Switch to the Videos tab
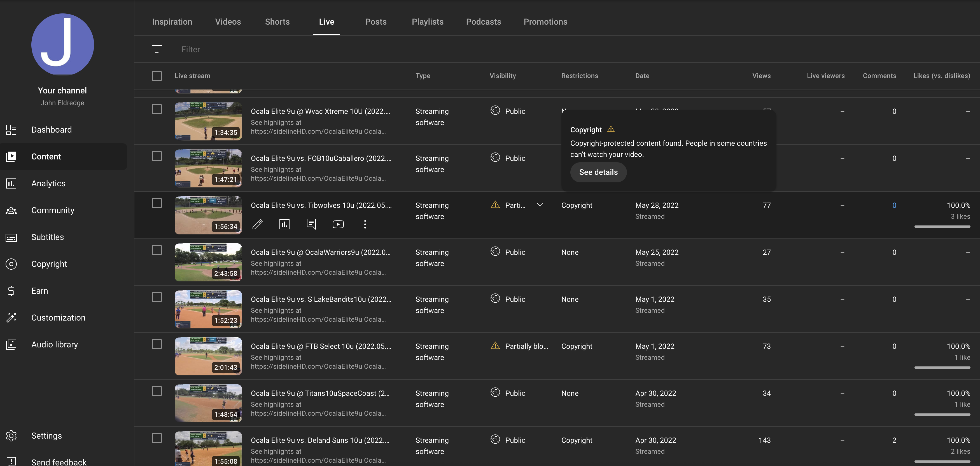The image size is (980, 466). [x=228, y=22]
